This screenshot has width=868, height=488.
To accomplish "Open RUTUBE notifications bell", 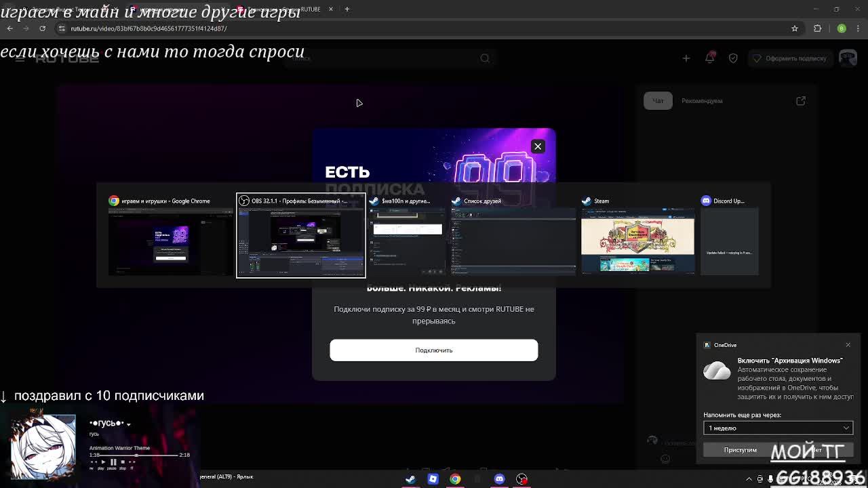I will 710,58.
